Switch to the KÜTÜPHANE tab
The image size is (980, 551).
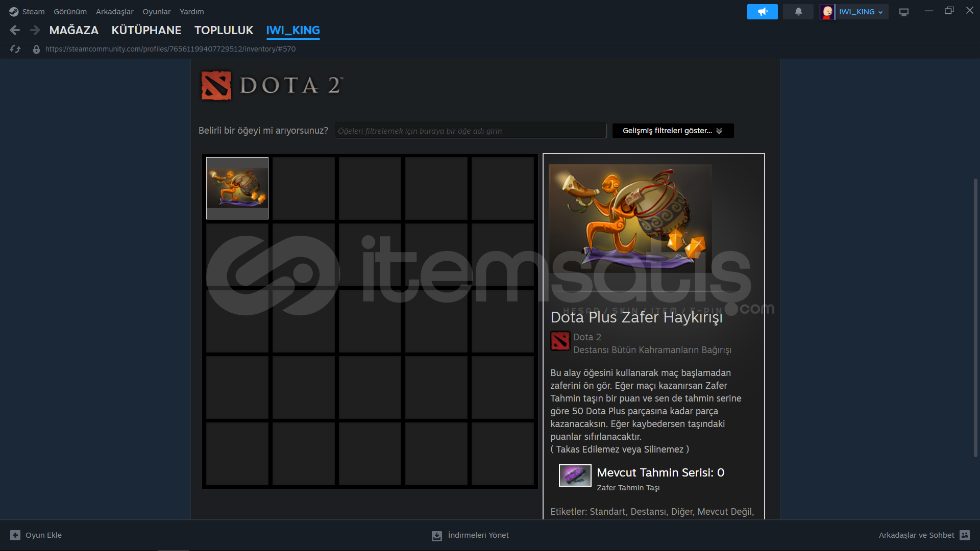[x=146, y=31]
